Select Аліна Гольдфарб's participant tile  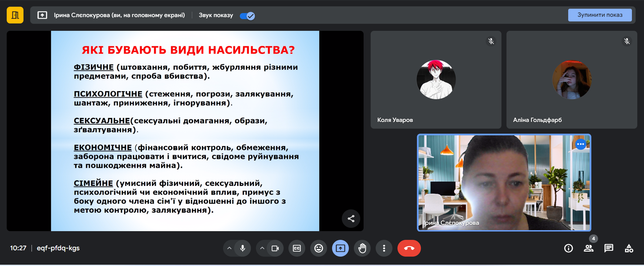click(572, 80)
